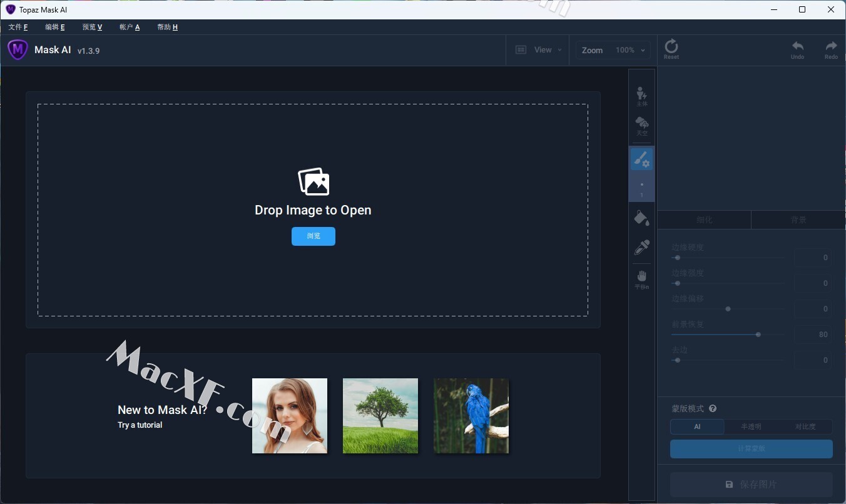Image resolution: width=846 pixels, height=504 pixels.
Task: Open the blue parrot tutorial thumbnail
Action: tap(471, 415)
